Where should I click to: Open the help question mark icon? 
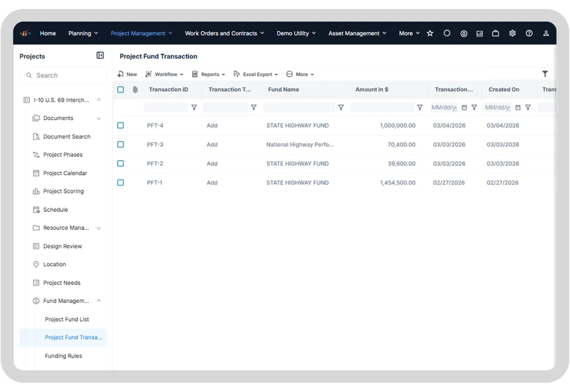click(529, 33)
